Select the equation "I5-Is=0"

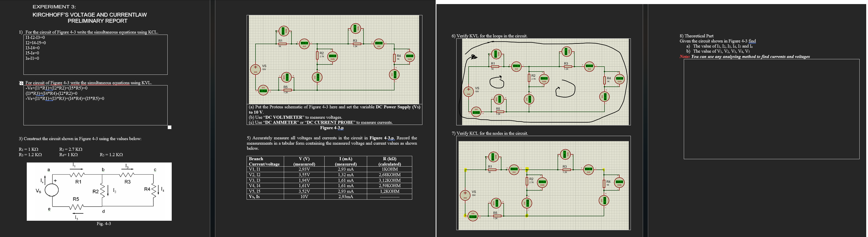[x=32, y=53]
